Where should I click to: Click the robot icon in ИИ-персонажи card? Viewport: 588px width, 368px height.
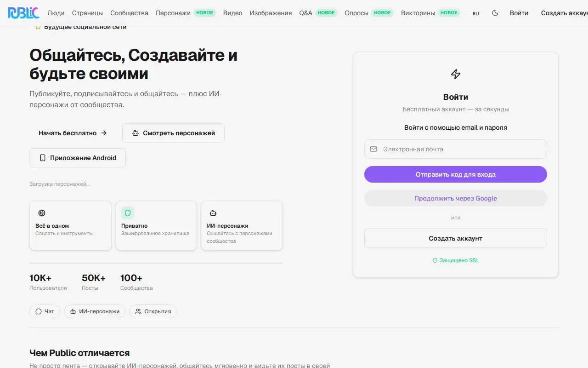click(x=213, y=213)
